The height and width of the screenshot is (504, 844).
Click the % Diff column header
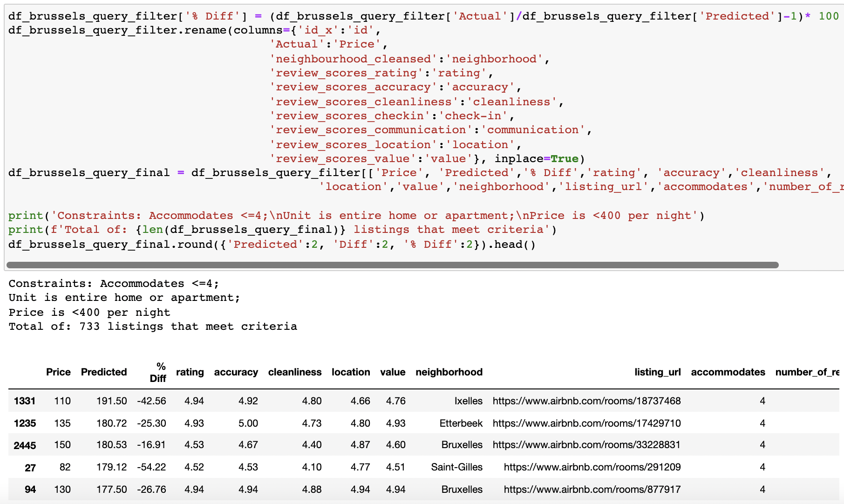click(x=158, y=372)
